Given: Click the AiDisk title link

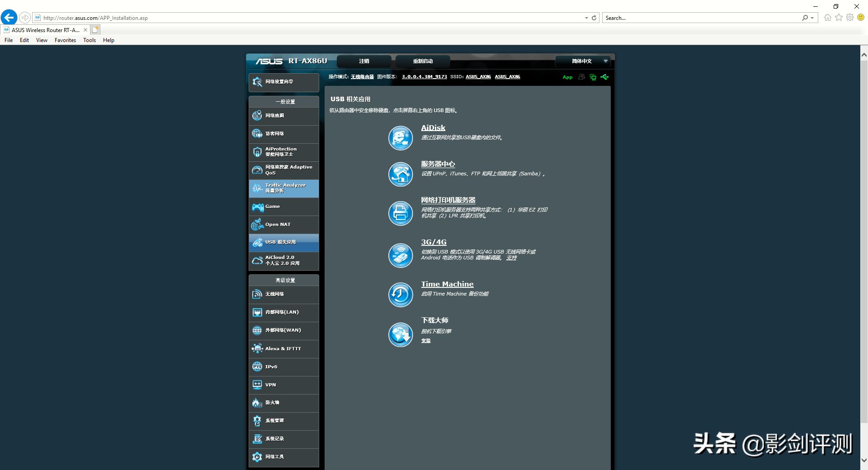Looking at the screenshot, I should 433,128.
